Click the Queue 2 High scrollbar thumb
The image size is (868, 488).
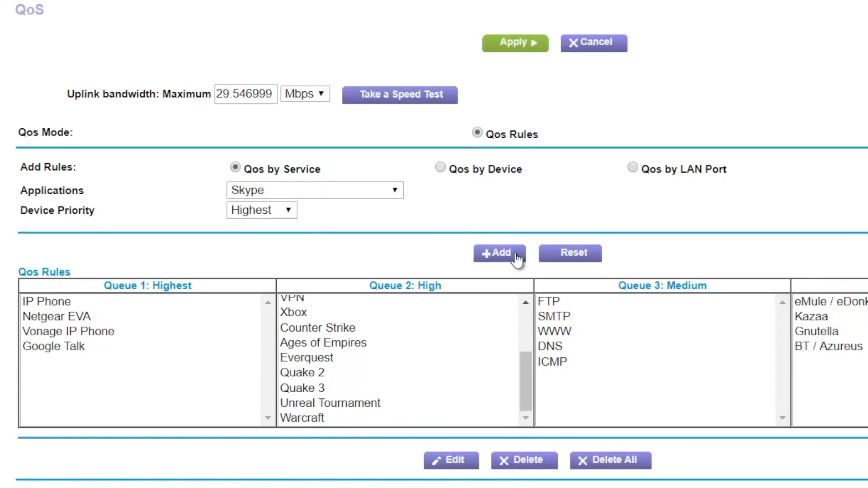(525, 380)
